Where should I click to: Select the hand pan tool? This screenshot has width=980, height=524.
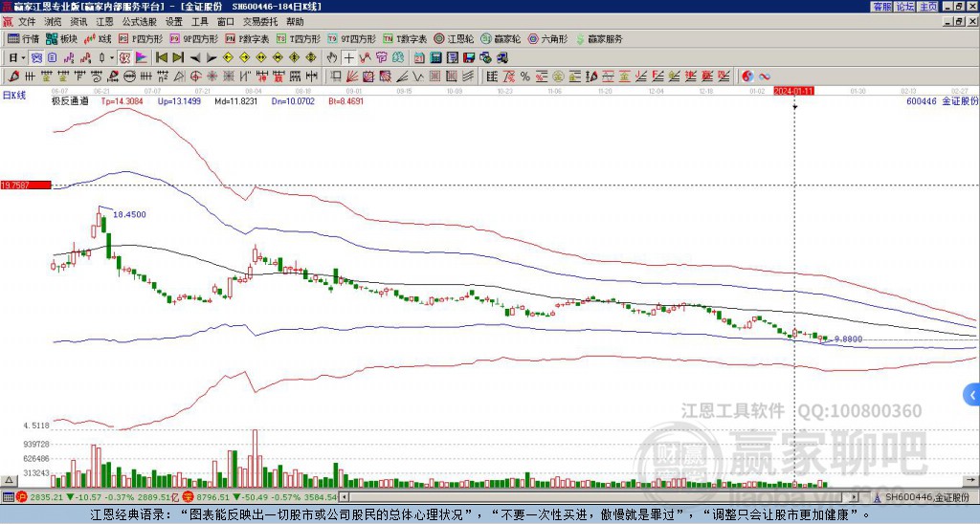(x=332, y=58)
